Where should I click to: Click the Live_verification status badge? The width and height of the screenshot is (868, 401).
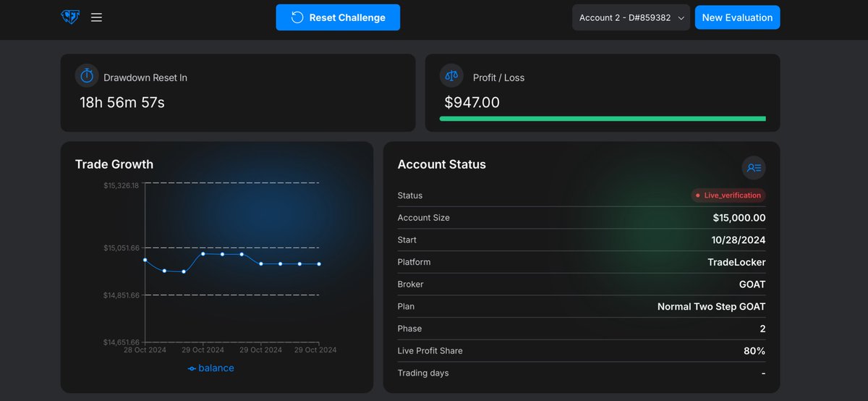pyautogui.click(x=728, y=195)
